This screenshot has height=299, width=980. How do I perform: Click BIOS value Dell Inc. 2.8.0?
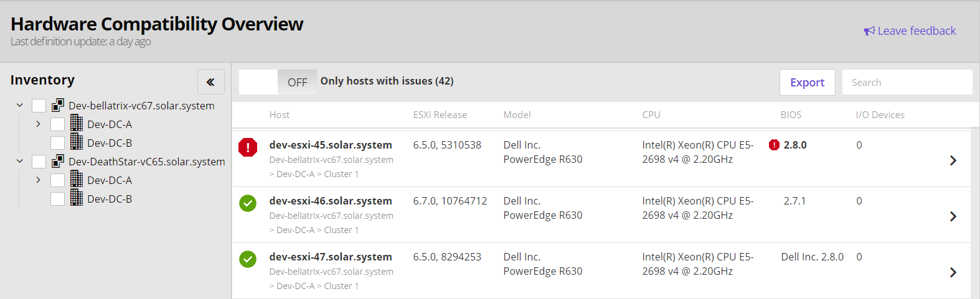click(813, 257)
